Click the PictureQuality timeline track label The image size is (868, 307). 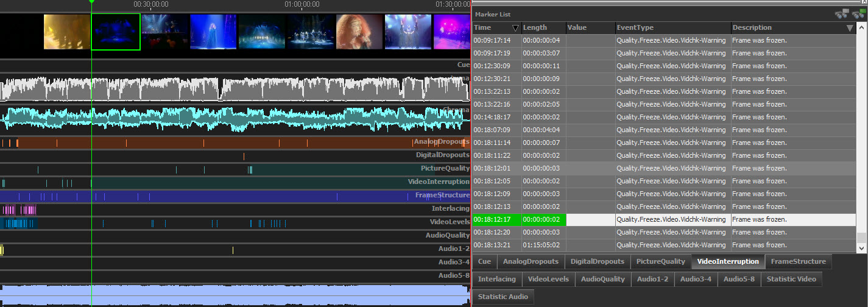click(x=445, y=169)
